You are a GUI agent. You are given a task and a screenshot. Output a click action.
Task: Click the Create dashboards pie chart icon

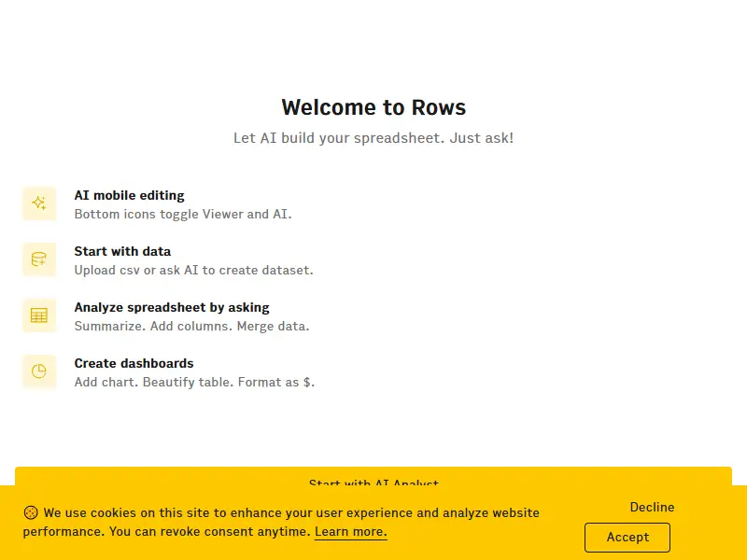[39, 371]
